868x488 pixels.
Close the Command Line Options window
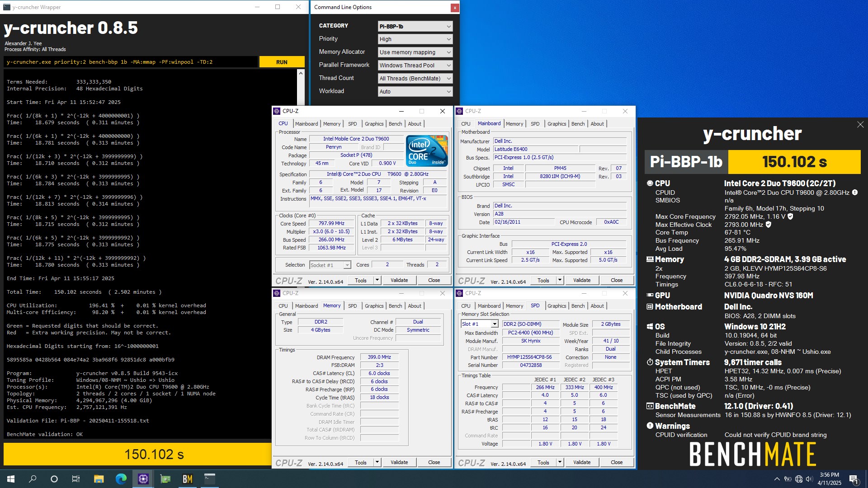454,7
